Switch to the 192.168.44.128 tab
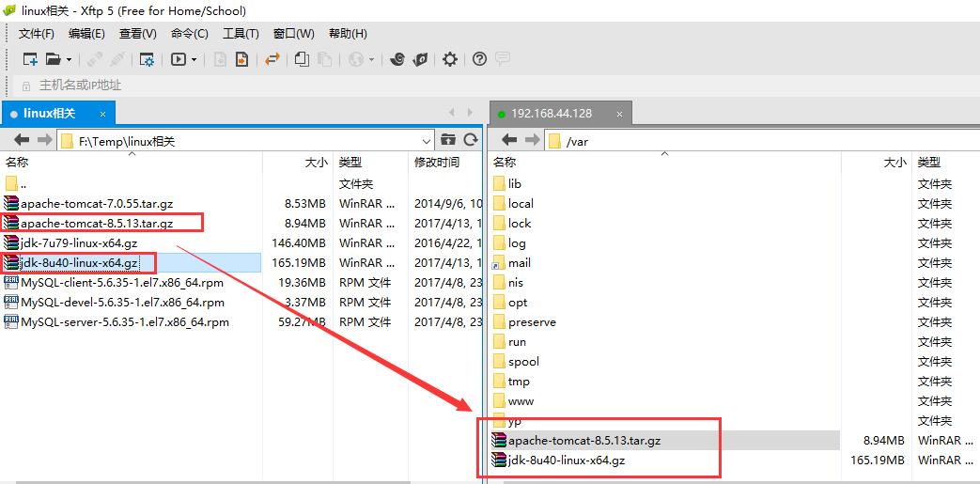The width and height of the screenshot is (980, 484). click(x=551, y=113)
